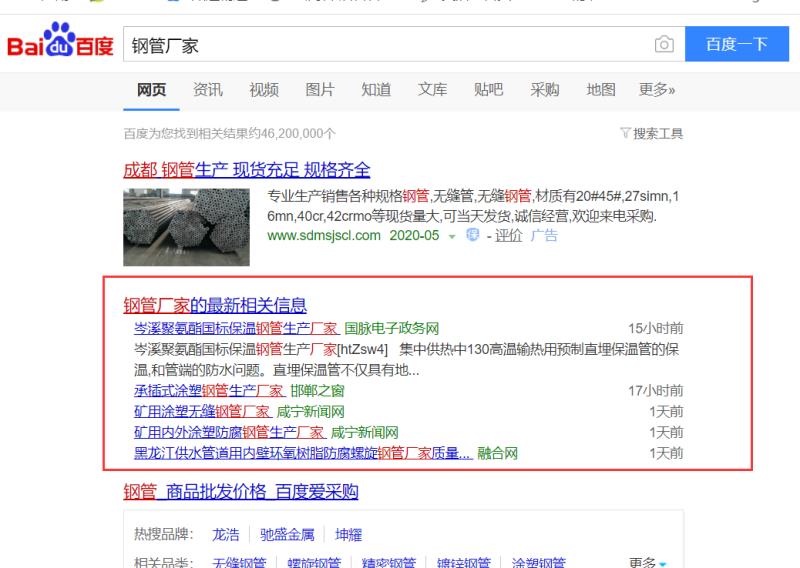The image size is (800, 568).
Task: Open 黑龙江供水管道用内壁环氧树脂防腐螺旋钢管 link
Action: pyautogui.click(x=303, y=453)
